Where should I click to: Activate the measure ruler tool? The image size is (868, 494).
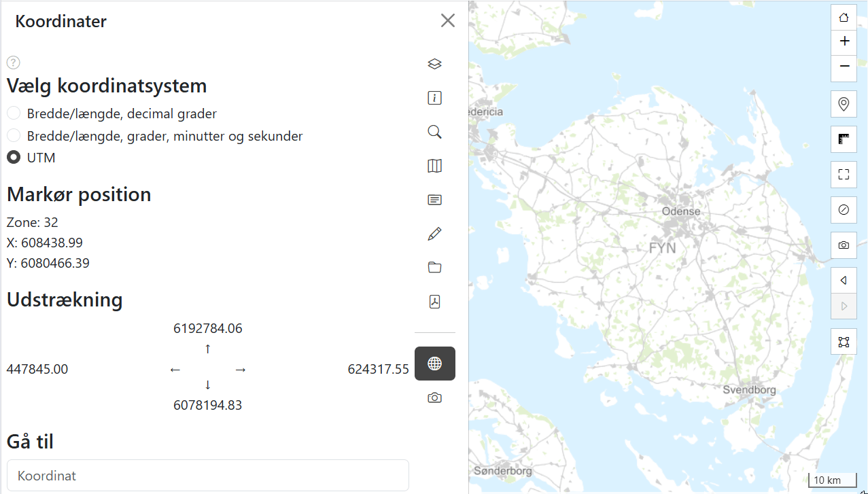tap(844, 139)
